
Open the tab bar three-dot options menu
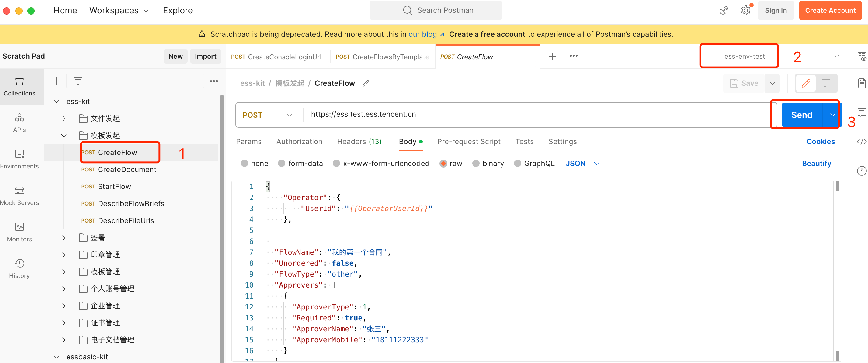[574, 56]
